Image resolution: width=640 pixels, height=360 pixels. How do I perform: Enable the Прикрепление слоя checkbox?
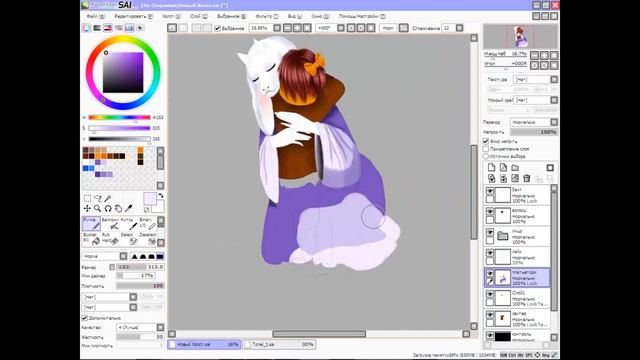point(486,149)
